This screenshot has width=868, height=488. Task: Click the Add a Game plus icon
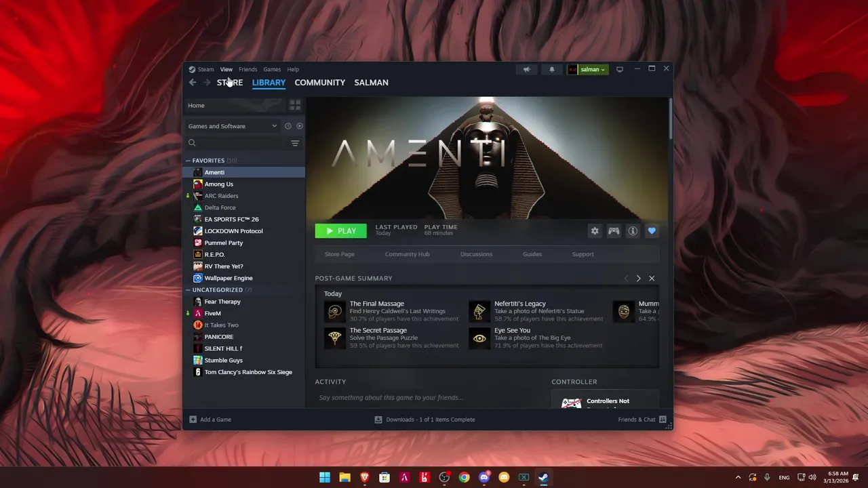pos(193,420)
